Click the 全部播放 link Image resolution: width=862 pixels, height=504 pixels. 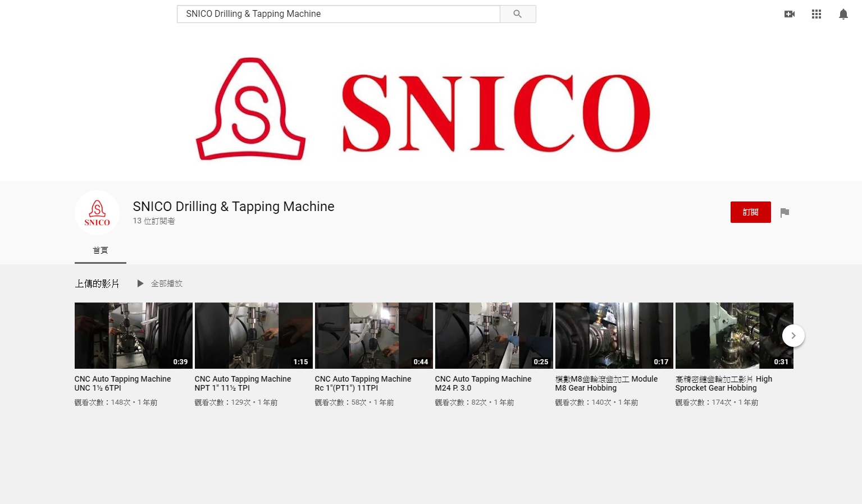pos(166,283)
